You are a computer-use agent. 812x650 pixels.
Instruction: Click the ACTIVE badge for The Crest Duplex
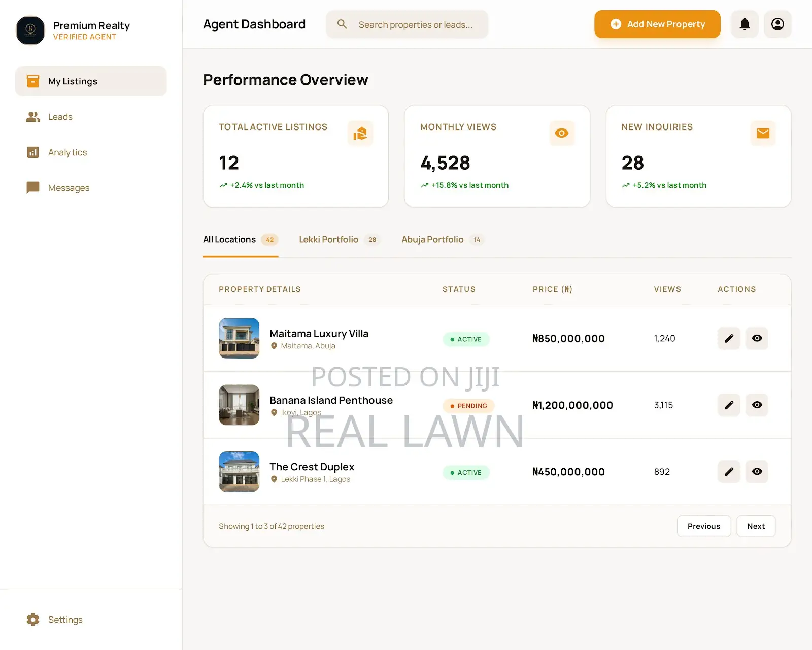tap(466, 472)
